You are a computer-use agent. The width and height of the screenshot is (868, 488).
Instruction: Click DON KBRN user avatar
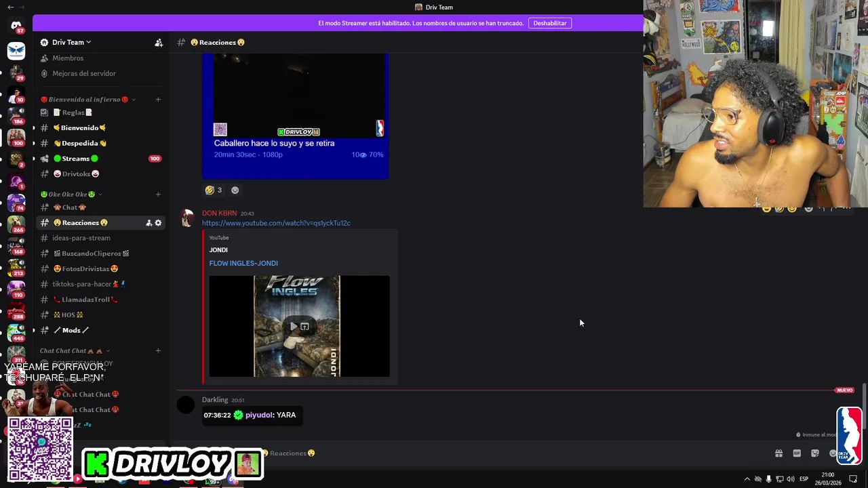186,218
